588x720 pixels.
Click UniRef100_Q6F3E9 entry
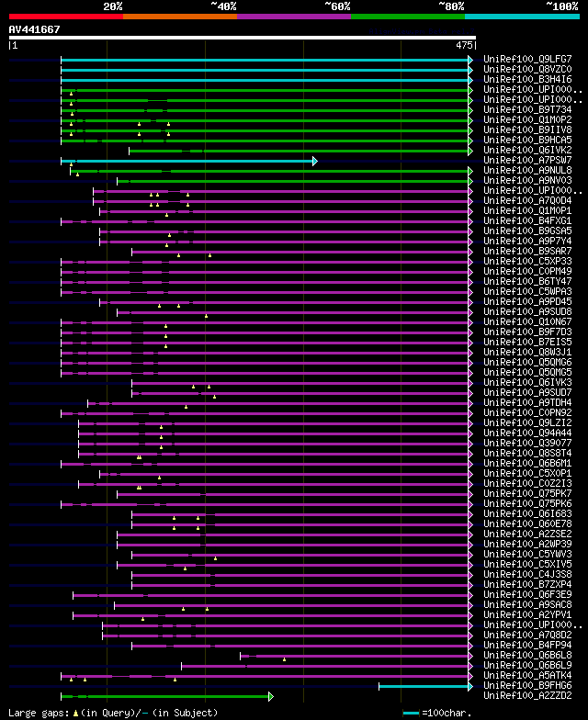click(x=527, y=595)
